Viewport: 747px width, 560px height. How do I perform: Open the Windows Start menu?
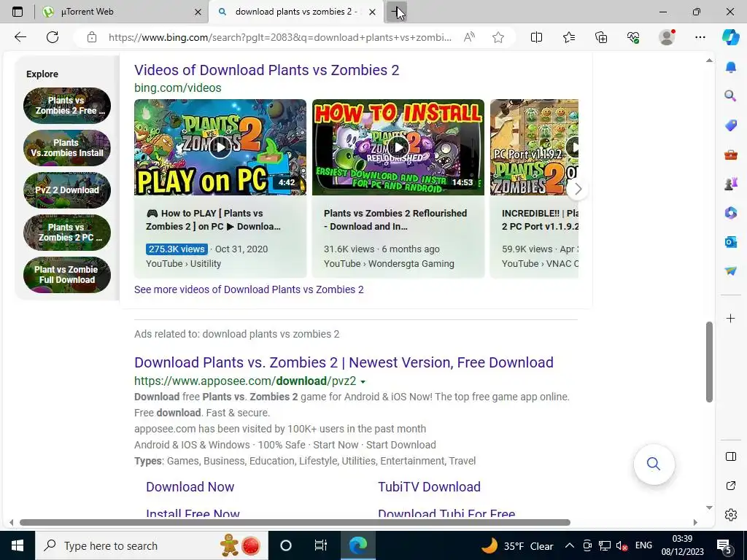coord(18,545)
